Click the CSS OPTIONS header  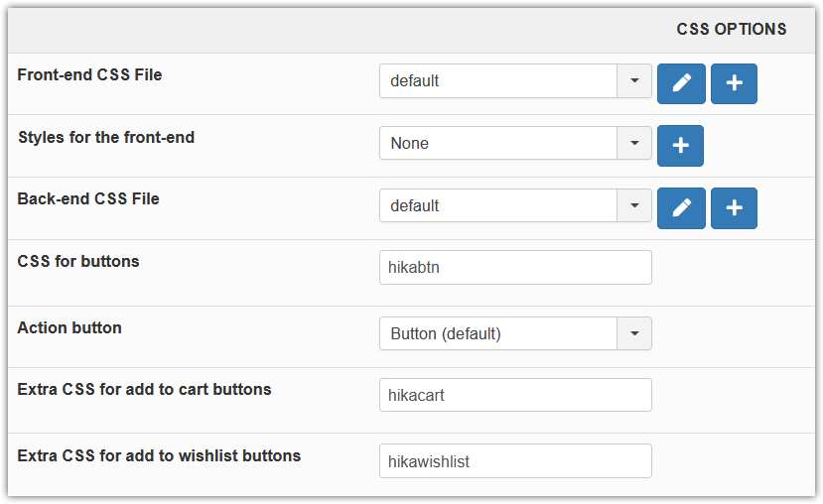732,29
